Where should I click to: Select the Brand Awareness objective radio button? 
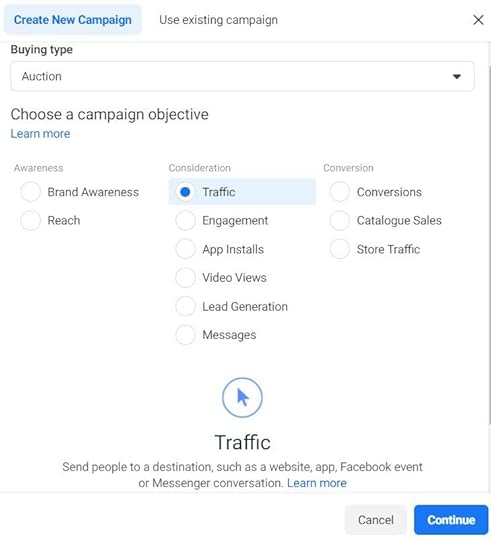[x=31, y=192]
